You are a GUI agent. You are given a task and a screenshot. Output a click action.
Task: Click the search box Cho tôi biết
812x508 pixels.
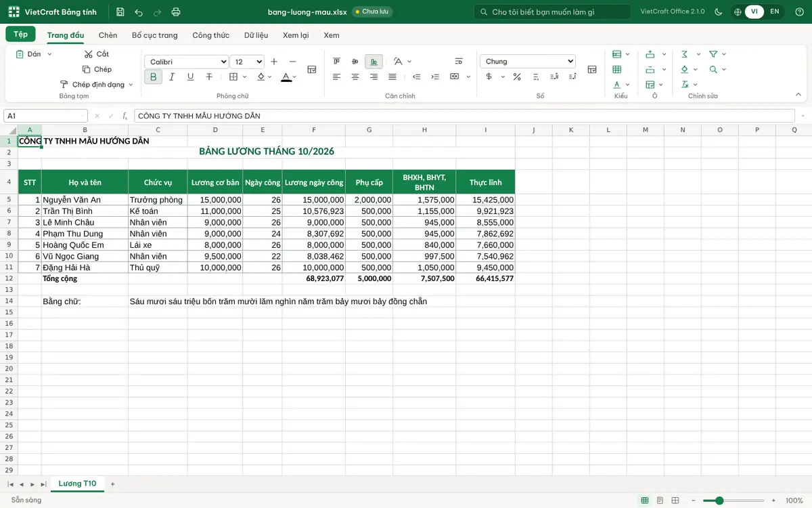(552, 12)
